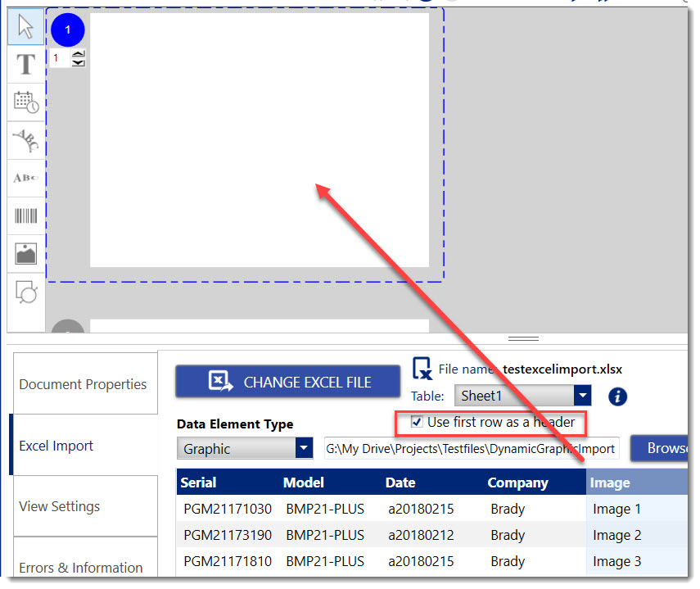Select the shapes tool
Image resolution: width=700 pixels, height=589 pixels.
pos(25,292)
